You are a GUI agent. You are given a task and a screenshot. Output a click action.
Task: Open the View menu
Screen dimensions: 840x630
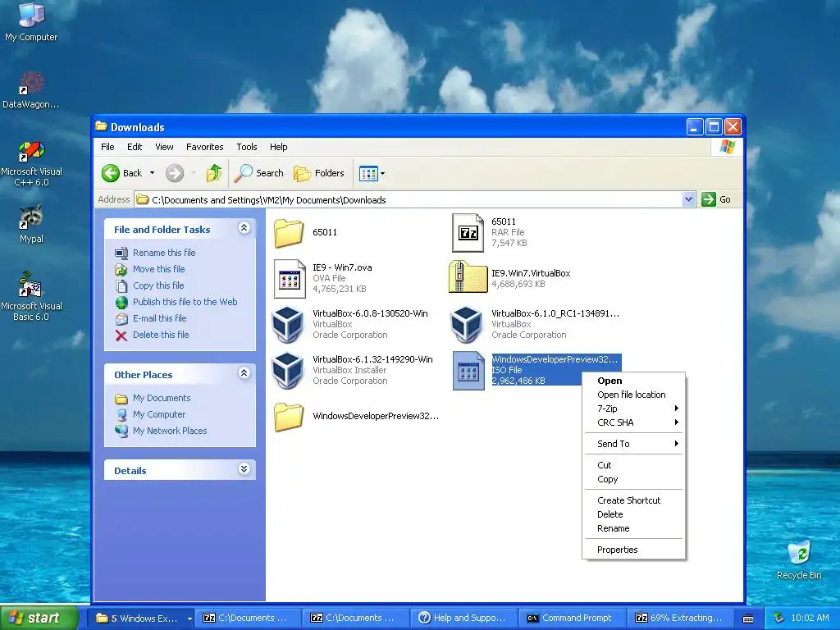164,147
